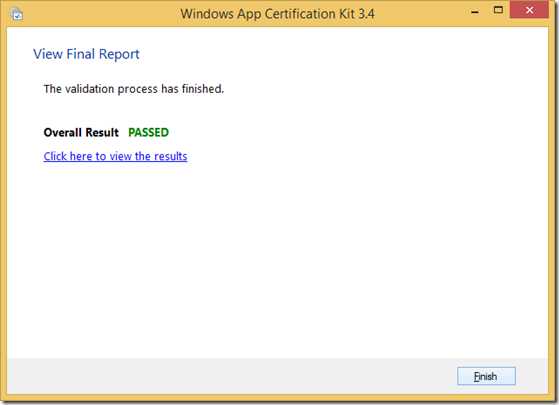Click the 'View Final Report' heading
This screenshot has width=559, height=405.
click(x=86, y=54)
